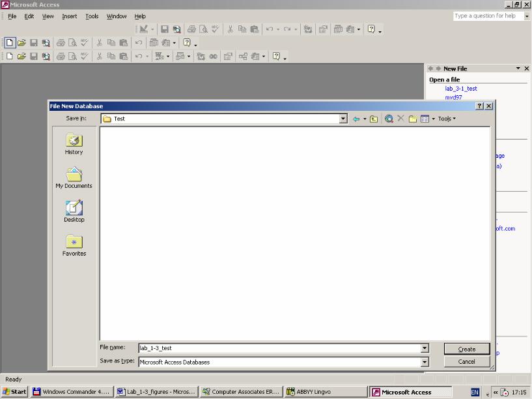Open the Tools menu in the menu bar
The image size is (532, 399).
click(92, 16)
